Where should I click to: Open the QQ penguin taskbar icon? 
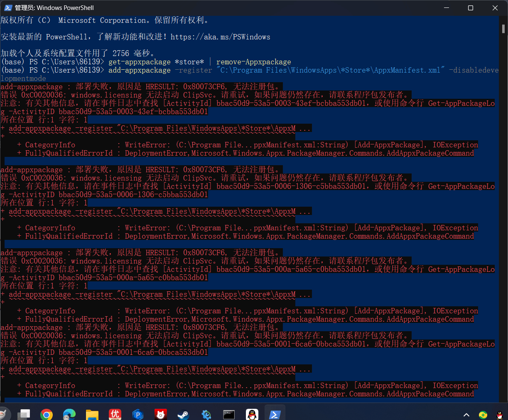coord(252,414)
